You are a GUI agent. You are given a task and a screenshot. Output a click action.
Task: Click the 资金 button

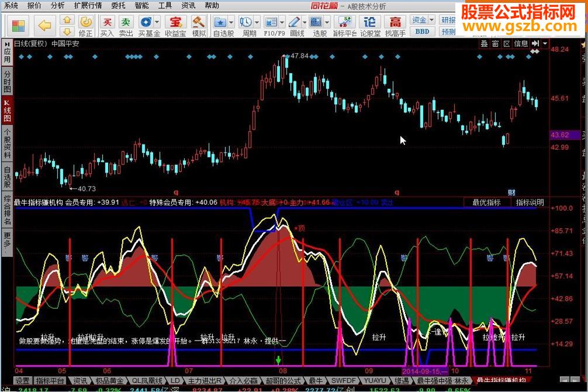tap(419, 19)
